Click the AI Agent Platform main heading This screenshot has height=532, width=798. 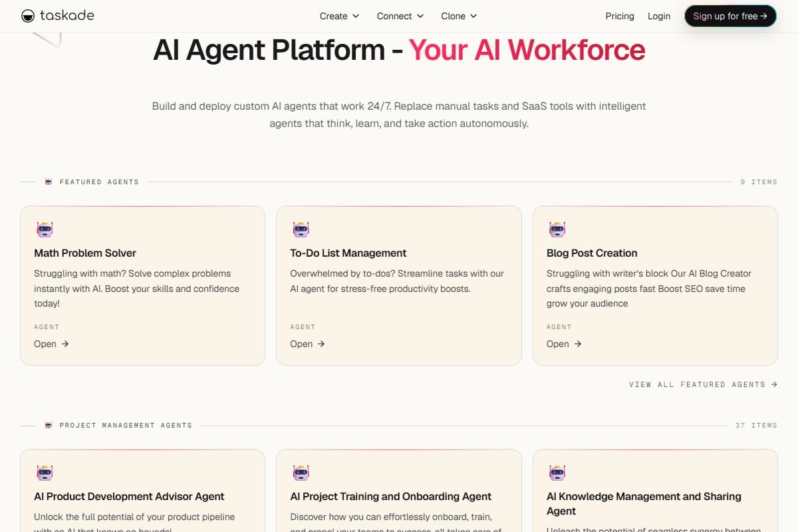pos(399,51)
